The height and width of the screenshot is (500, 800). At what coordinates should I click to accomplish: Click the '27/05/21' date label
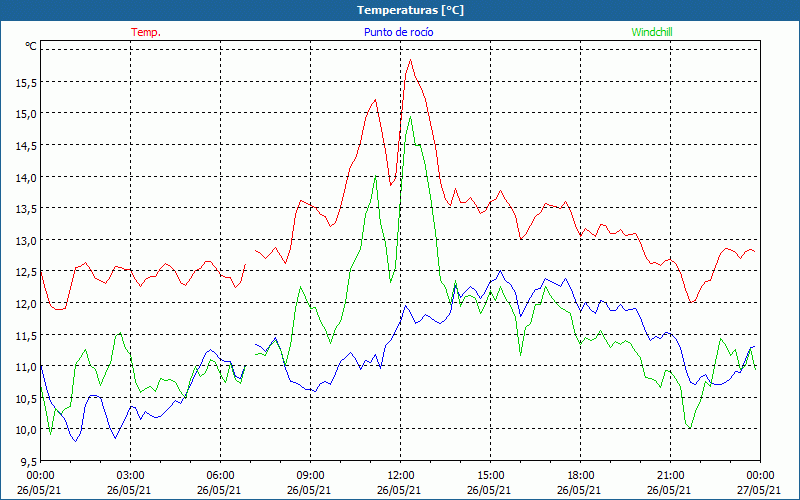pos(760,490)
